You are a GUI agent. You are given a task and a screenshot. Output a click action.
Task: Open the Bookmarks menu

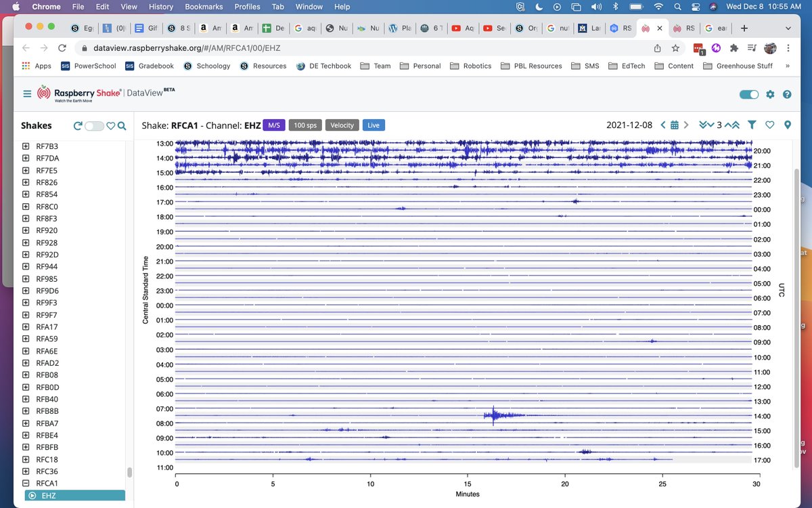point(203,7)
